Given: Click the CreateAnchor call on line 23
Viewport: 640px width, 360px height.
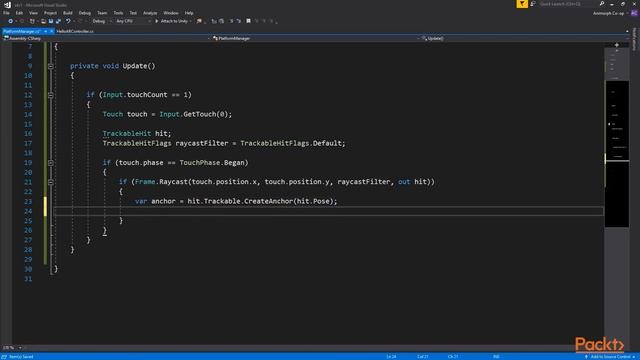Looking at the screenshot, I should 268,201.
